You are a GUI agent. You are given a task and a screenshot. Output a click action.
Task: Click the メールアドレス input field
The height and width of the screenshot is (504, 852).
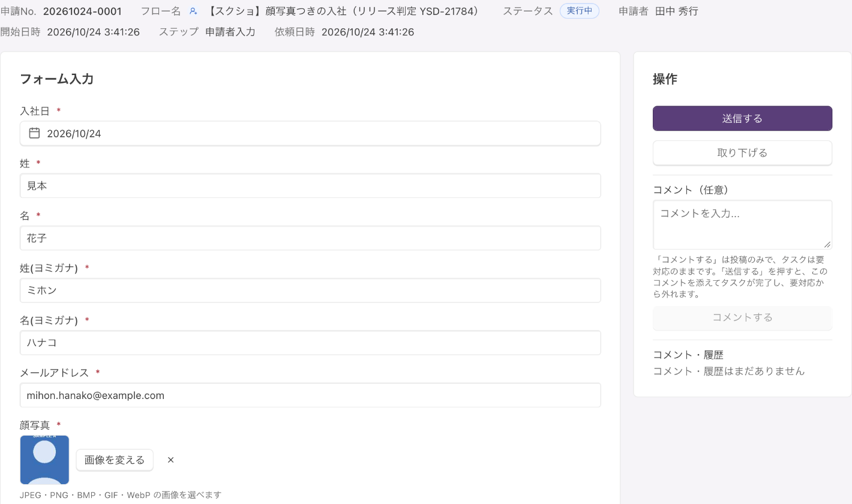pos(310,395)
